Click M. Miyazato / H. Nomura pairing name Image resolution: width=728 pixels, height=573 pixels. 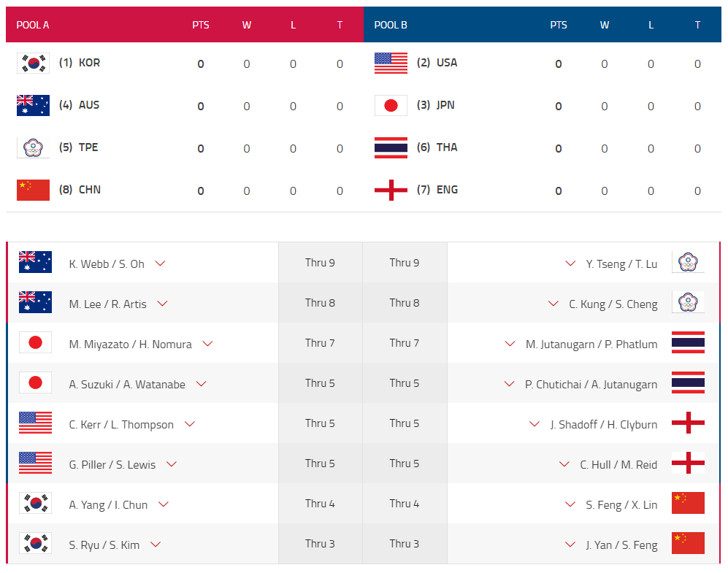click(x=131, y=344)
